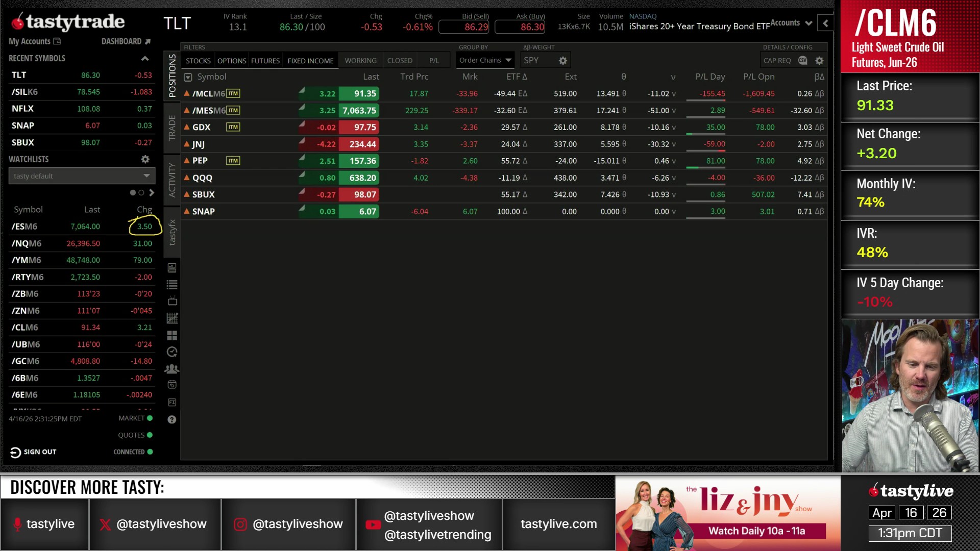Viewport: 980px width, 551px height.
Task: Open the TV video feed icon
Action: coord(172,301)
